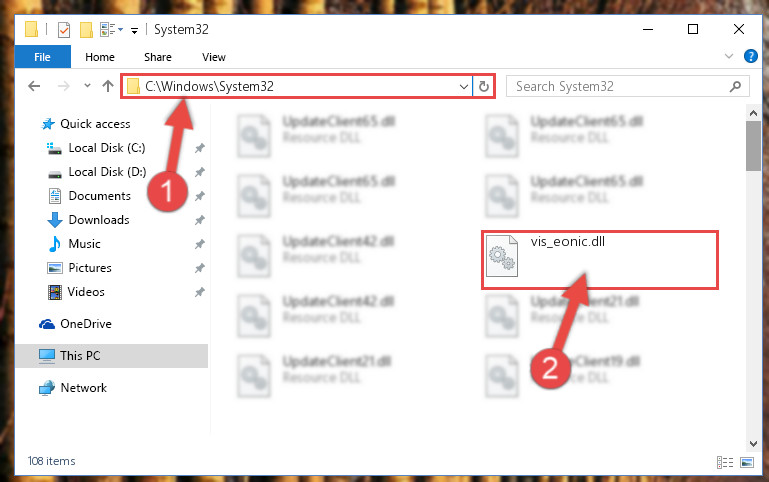Unpin Documents from Quick access
Screen dimensions: 769x482
[199, 196]
